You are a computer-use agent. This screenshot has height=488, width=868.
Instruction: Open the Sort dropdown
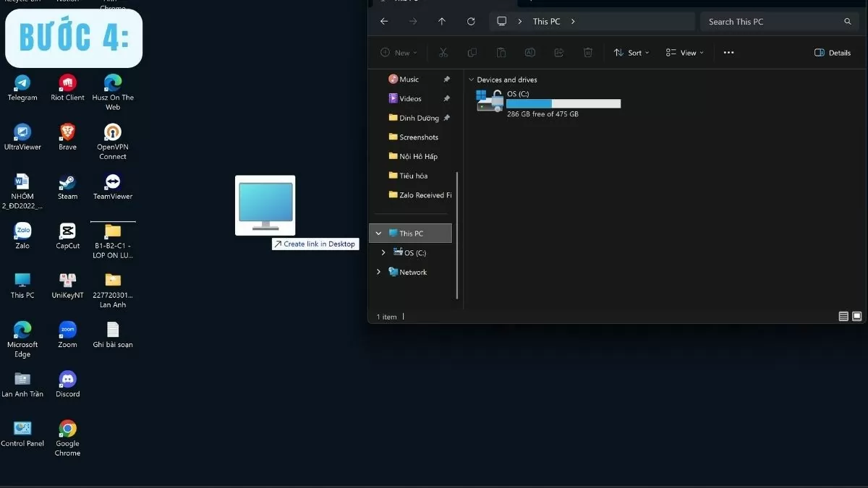(x=631, y=52)
